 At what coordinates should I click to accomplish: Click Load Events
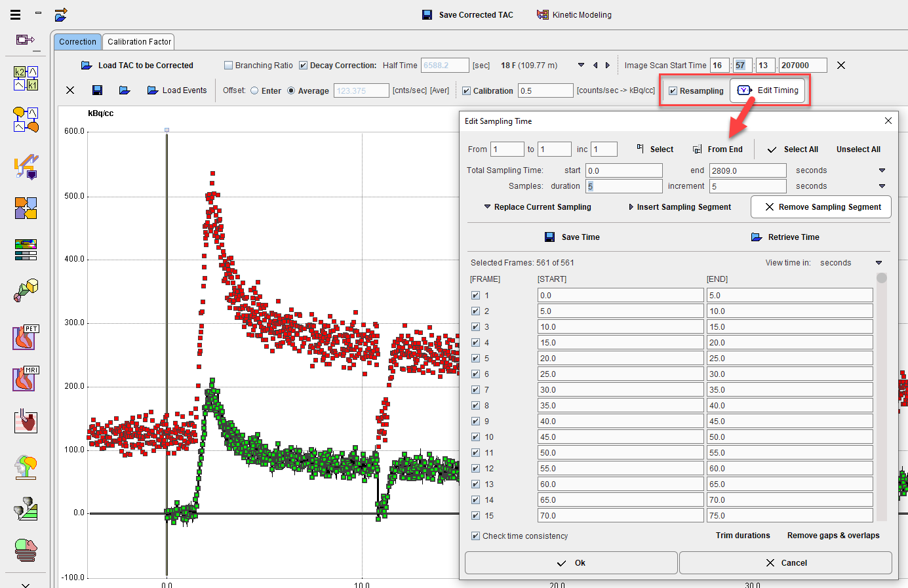pyautogui.click(x=177, y=90)
